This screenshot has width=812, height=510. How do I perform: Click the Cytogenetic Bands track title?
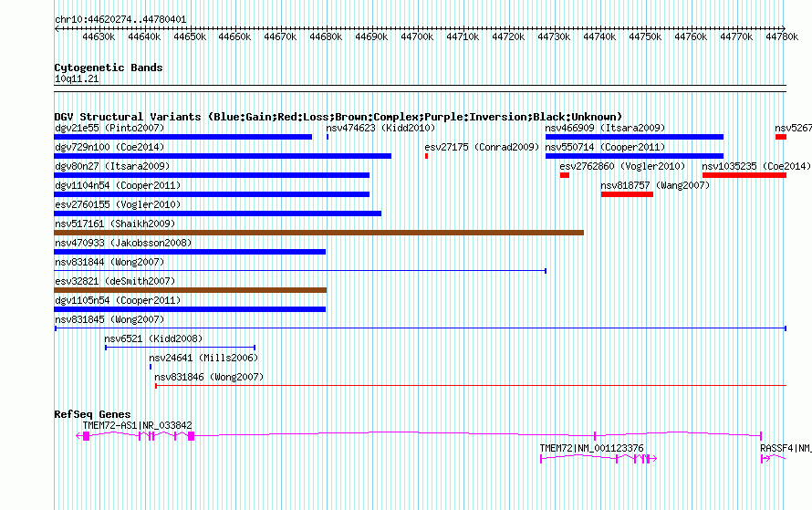[109, 68]
